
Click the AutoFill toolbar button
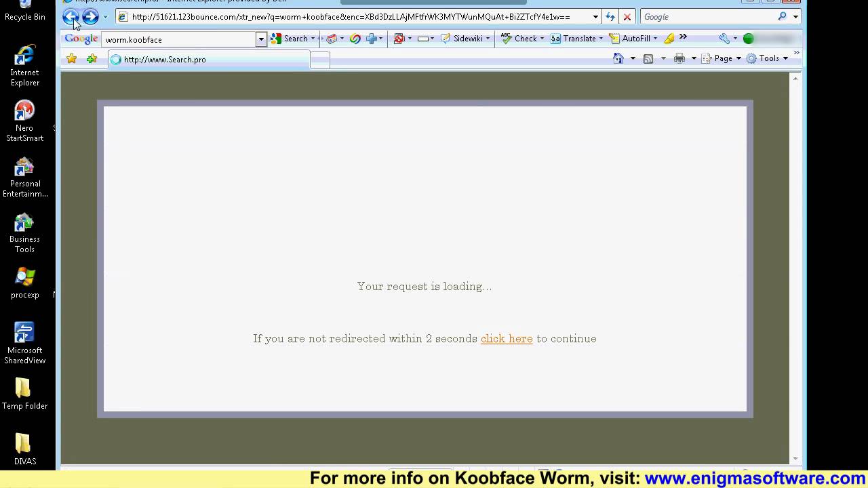(633, 39)
